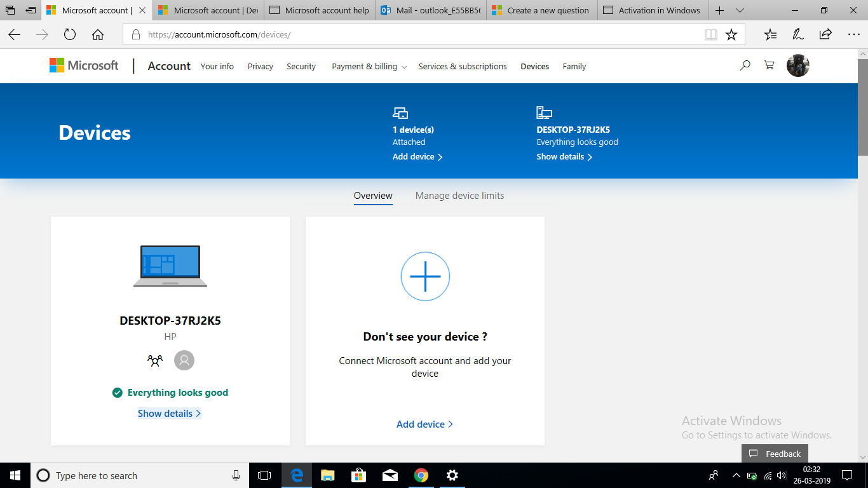Open the Privacy menu item

(x=261, y=66)
